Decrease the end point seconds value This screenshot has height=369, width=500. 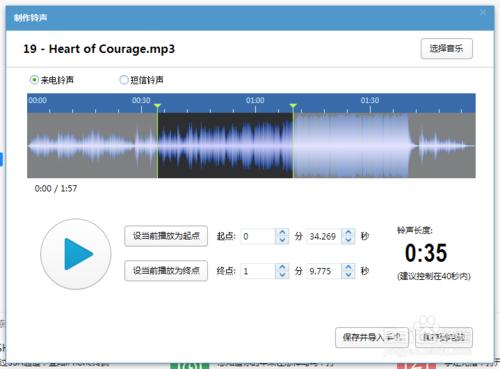tap(348, 274)
